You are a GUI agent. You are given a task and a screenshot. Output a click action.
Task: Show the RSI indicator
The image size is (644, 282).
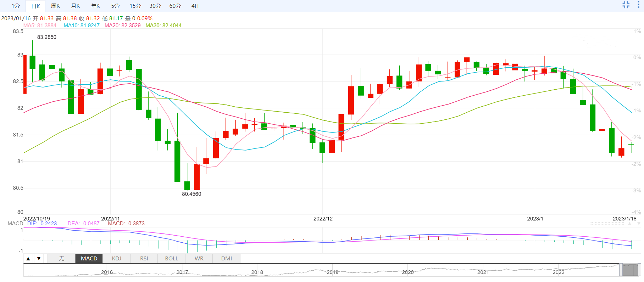tap(144, 259)
